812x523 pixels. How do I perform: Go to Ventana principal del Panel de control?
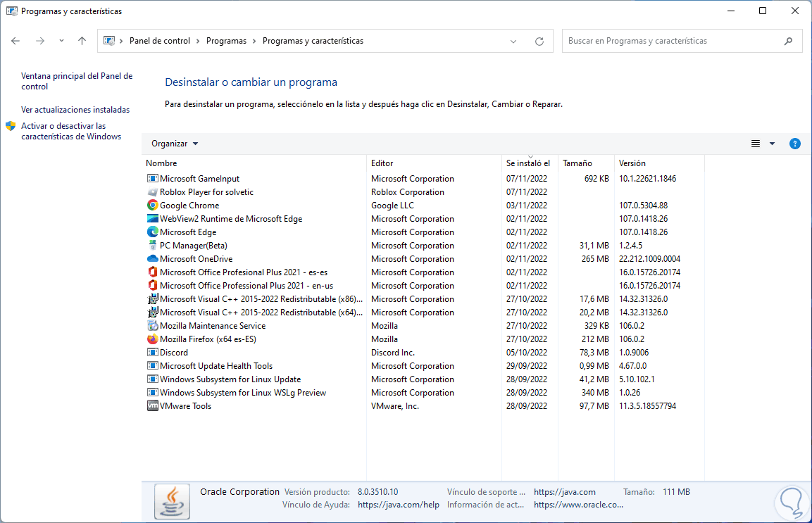click(77, 81)
